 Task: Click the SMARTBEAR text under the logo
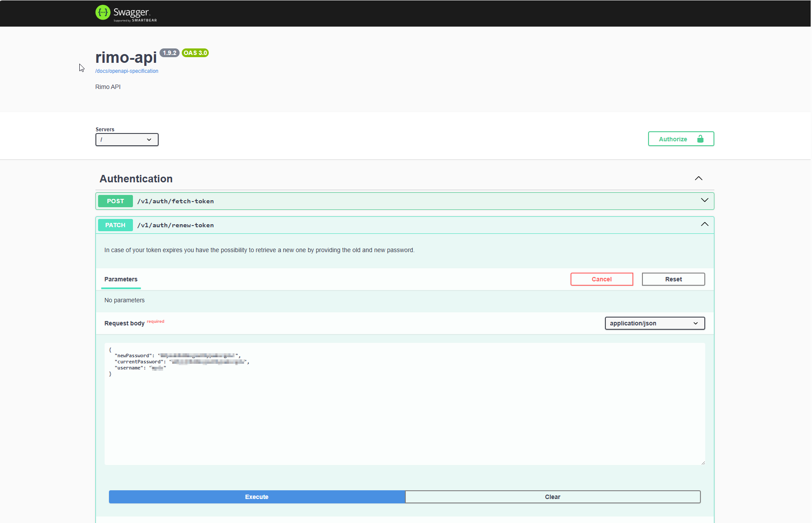(144, 20)
